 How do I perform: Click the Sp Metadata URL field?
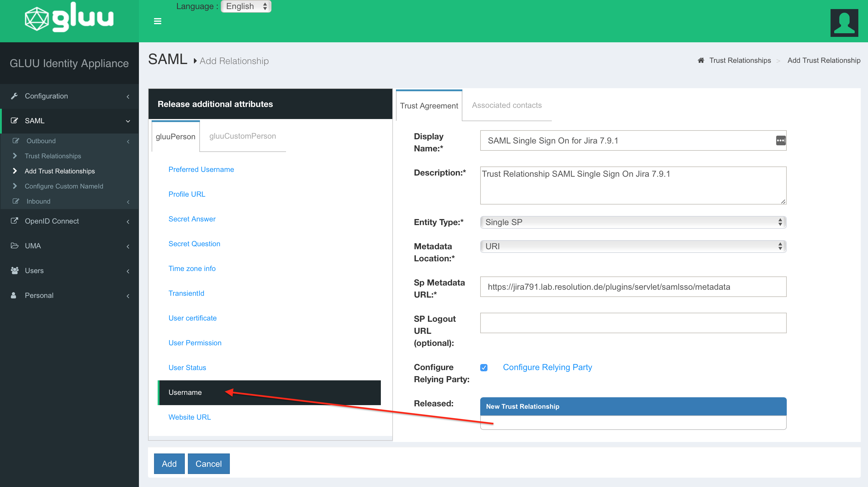633,287
